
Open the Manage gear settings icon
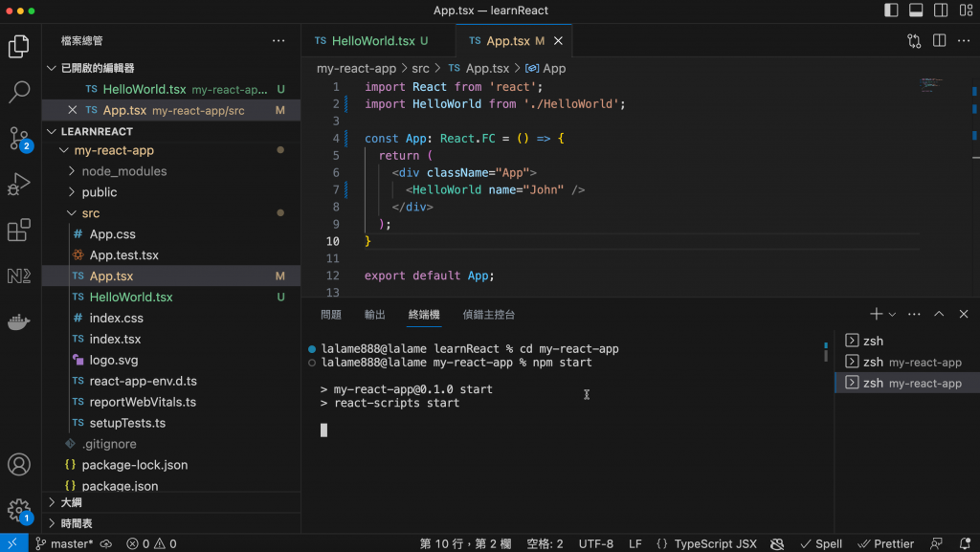pos(19,511)
